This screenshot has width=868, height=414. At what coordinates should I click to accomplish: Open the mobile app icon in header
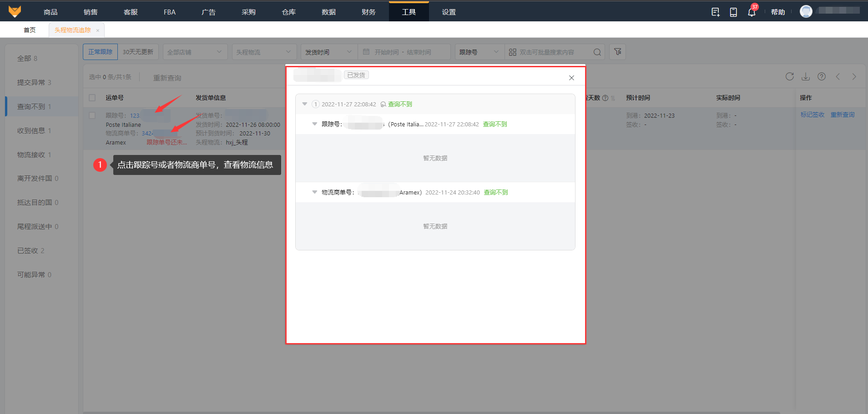click(733, 12)
